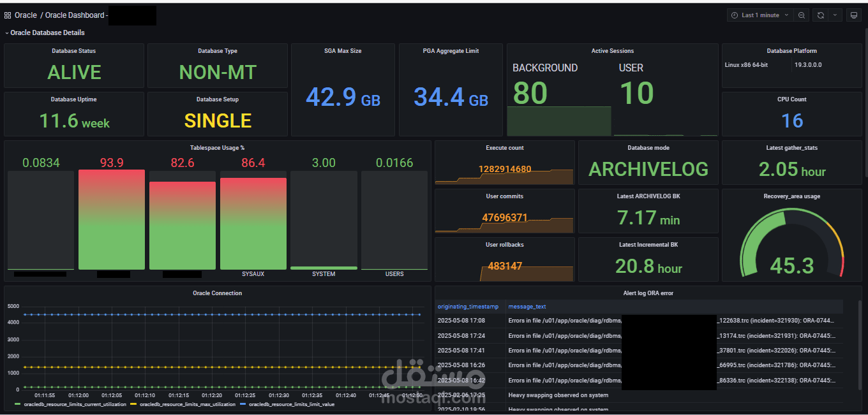The height and width of the screenshot is (415, 868).
Task: Click the USERS tablespace bar at 0.0166
Action: coord(394,219)
